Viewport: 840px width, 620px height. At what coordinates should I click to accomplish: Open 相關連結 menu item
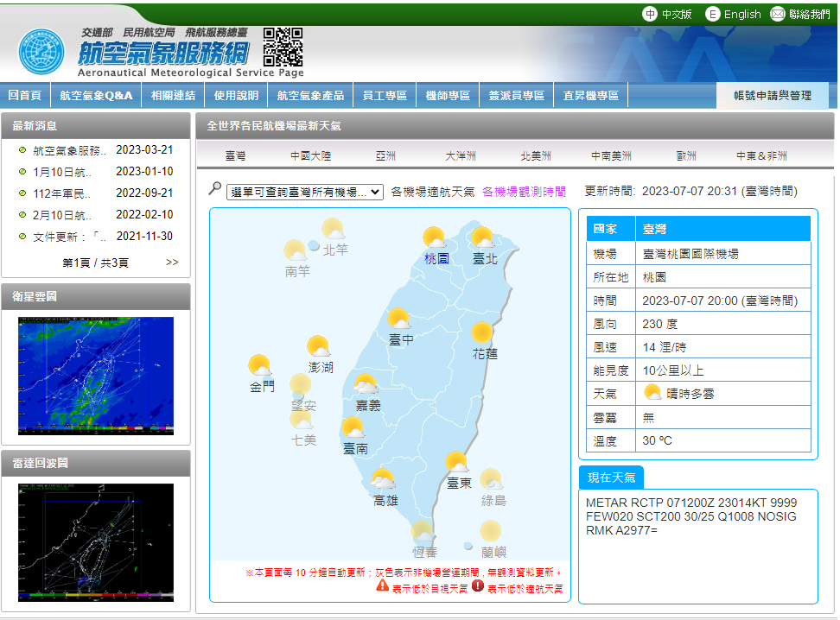point(173,95)
